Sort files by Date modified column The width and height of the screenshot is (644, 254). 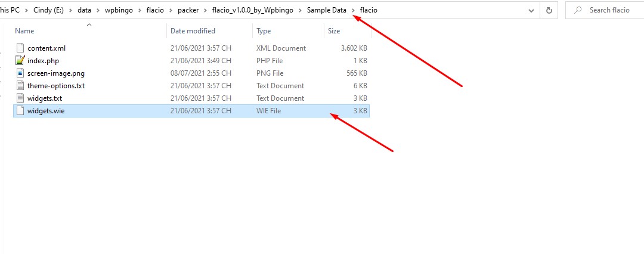[x=210, y=31]
